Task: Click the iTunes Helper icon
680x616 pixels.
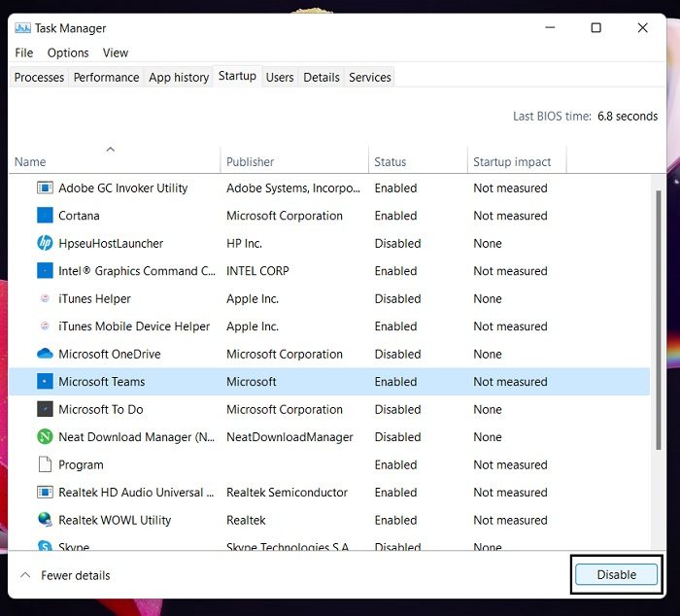Action: pyautogui.click(x=45, y=299)
